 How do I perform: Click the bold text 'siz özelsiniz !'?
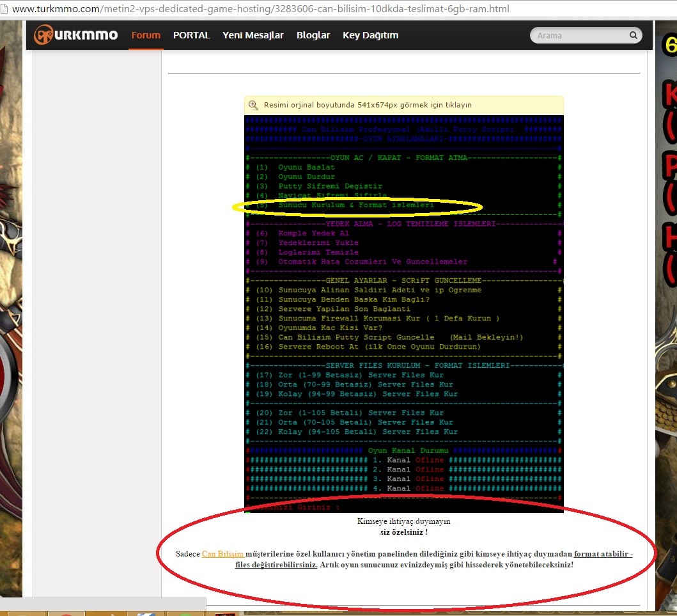pyautogui.click(x=403, y=532)
